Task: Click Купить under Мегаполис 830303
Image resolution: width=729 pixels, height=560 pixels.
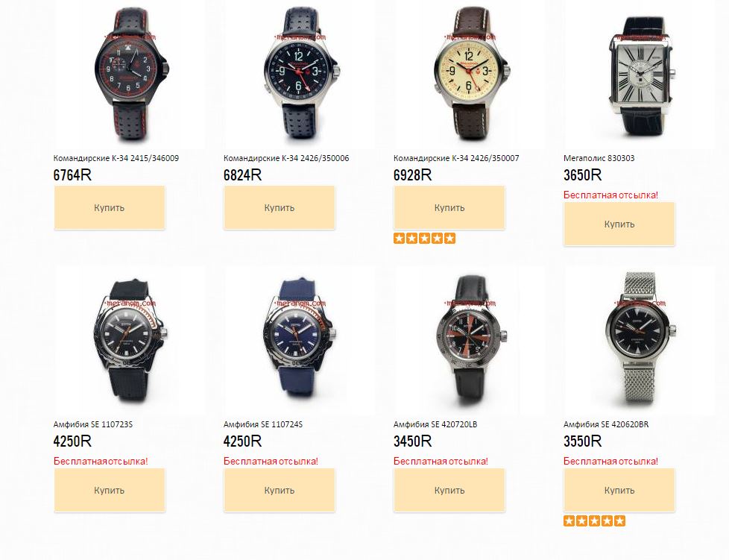Action: point(619,224)
